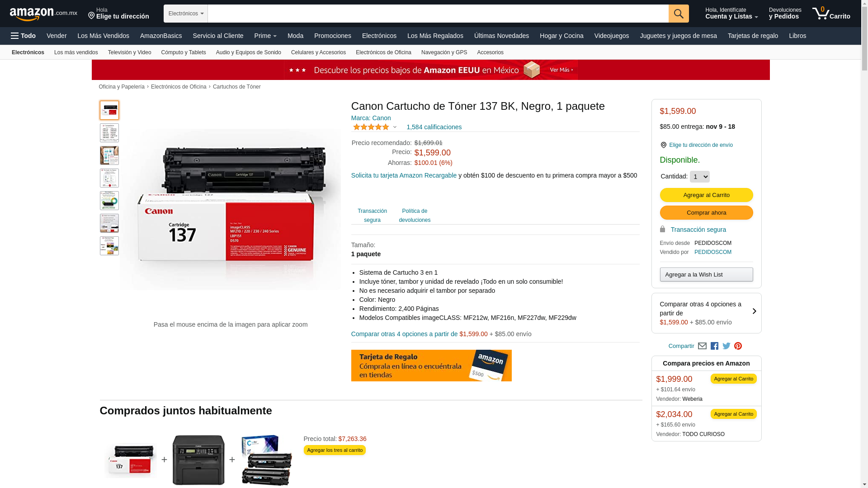The width and height of the screenshot is (868, 488).
Task: Open the Promociones menu item
Action: (x=332, y=36)
